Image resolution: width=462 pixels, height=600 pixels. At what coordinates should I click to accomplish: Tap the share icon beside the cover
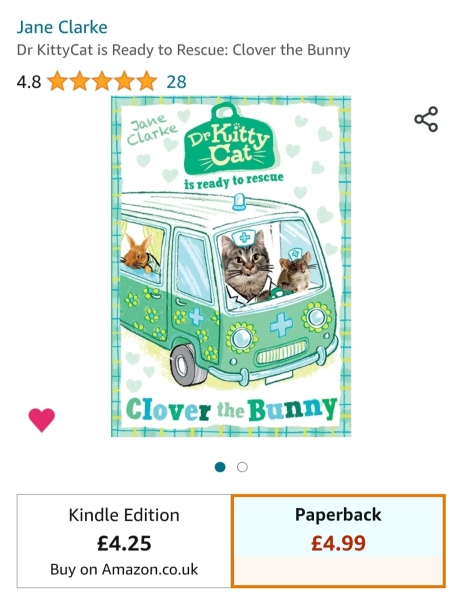[426, 119]
